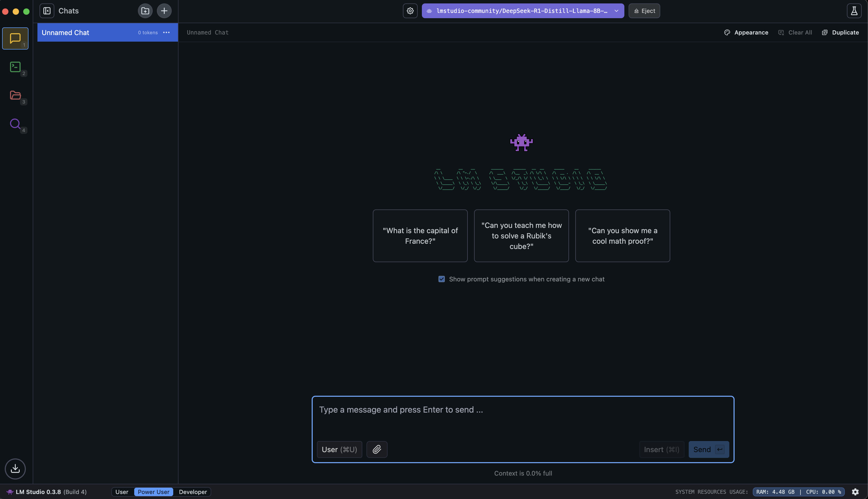The height and width of the screenshot is (499, 868).
Task: Open the Chat section in the sidebar
Action: pyautogui.click(x=15, y=38)
